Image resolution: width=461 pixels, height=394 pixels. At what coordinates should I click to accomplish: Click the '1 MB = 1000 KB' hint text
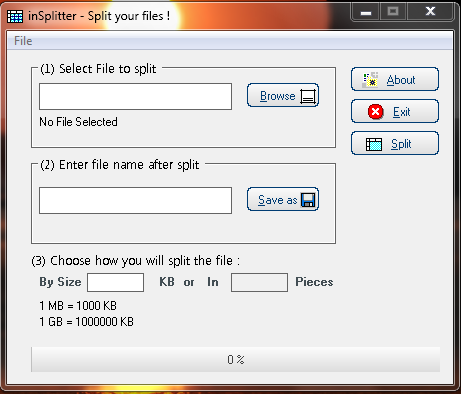tap(78, 306)
